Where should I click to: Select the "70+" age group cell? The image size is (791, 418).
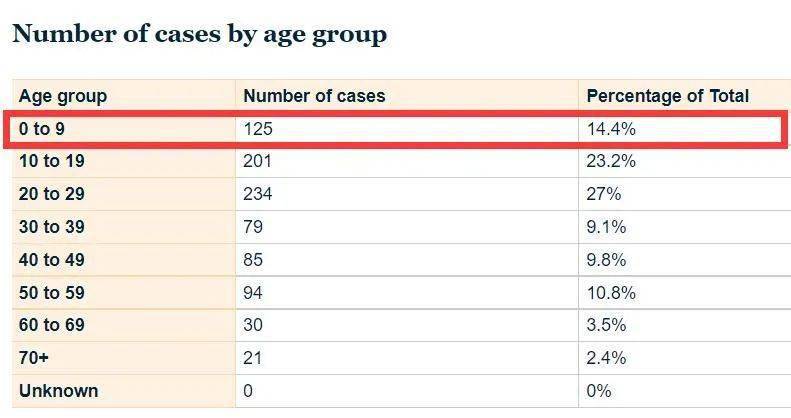click(x=34, y=358)
